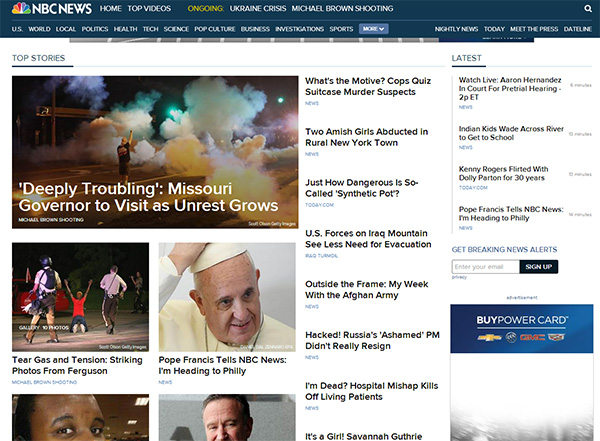The width and height of the screenshot is (600, 441).
Task: Open search with the magnifying glass icon
Action: pos(587,9)
